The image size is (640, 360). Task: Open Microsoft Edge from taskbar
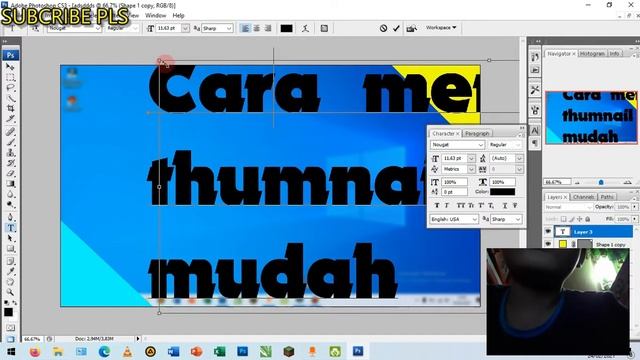tap(104, 351)
